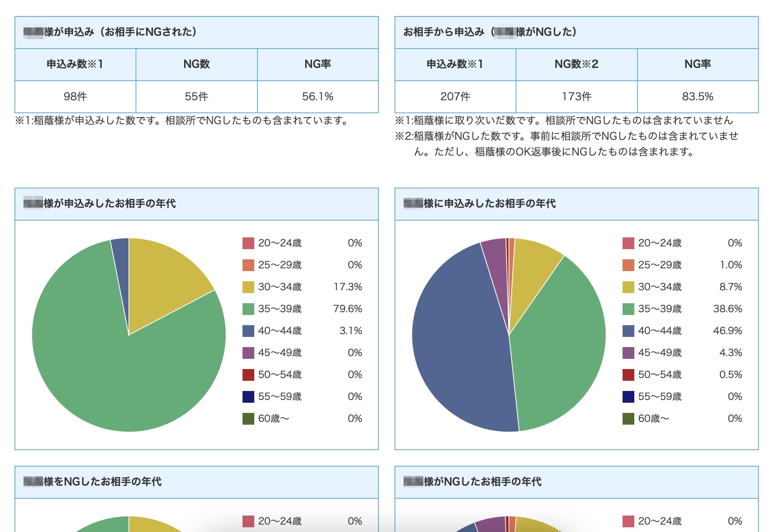Click the 35〜39歳 swatch beside 38.6% in right legend
773x532 pixels.
pos(628,309)
